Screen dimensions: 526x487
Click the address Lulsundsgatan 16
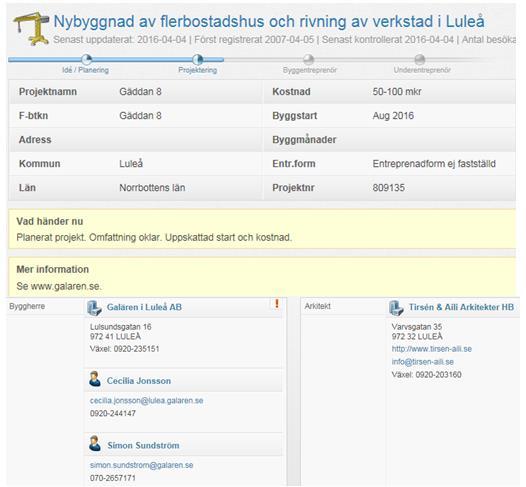[120, 327]
